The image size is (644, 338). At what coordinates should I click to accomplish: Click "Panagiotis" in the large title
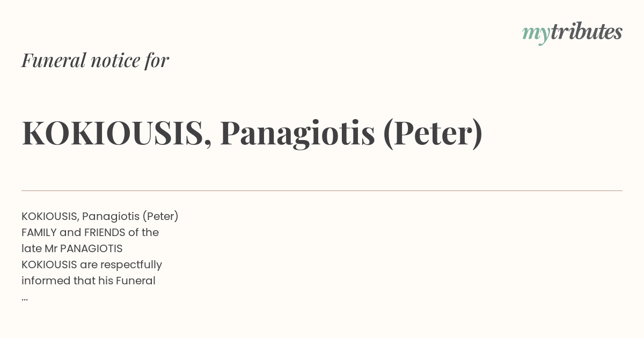pos(297,133)
